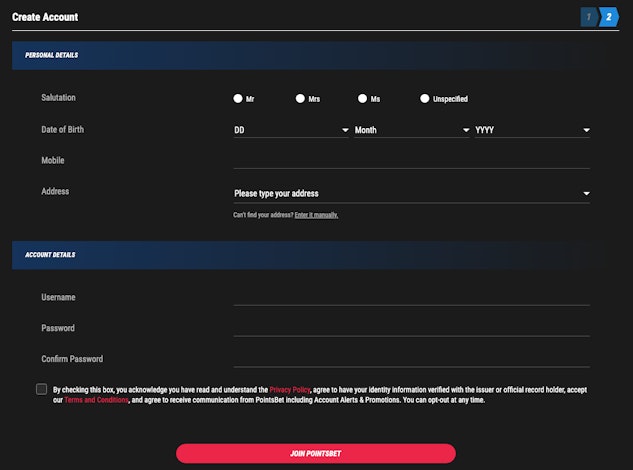The image size is (633, 470).
Task: Click the Mobile number input field
Action: tap(412, 161)
